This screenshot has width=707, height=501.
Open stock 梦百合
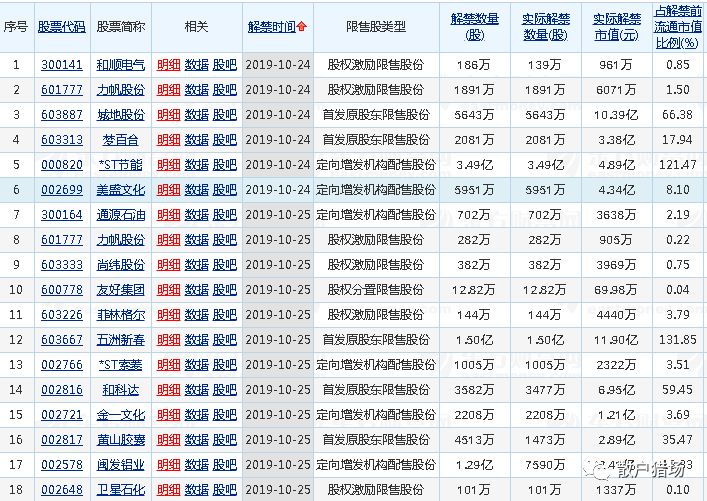(121, 140)
